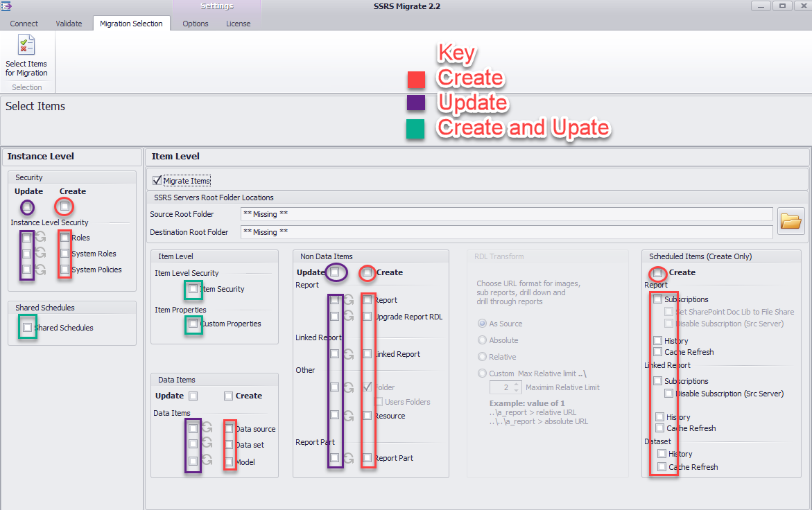Click into the Destination Root Folder field
812x510 pixels.
(506, 231)
